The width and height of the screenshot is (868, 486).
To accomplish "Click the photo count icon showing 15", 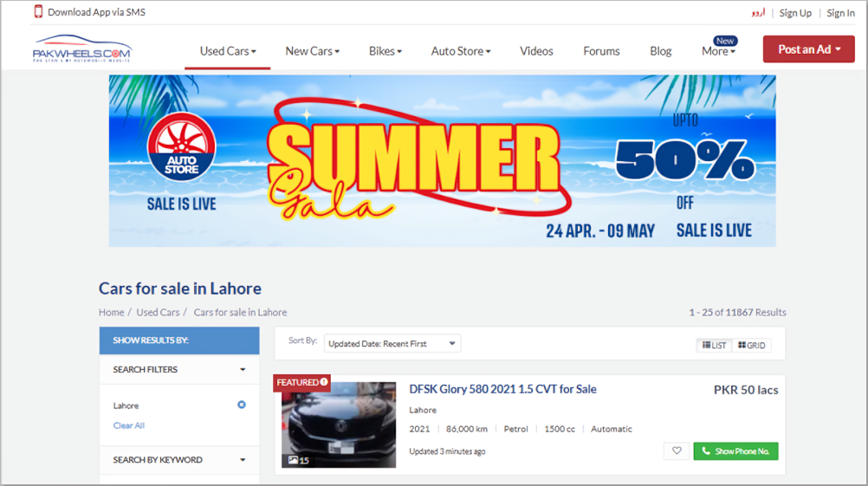I will [x=298, y=460].
